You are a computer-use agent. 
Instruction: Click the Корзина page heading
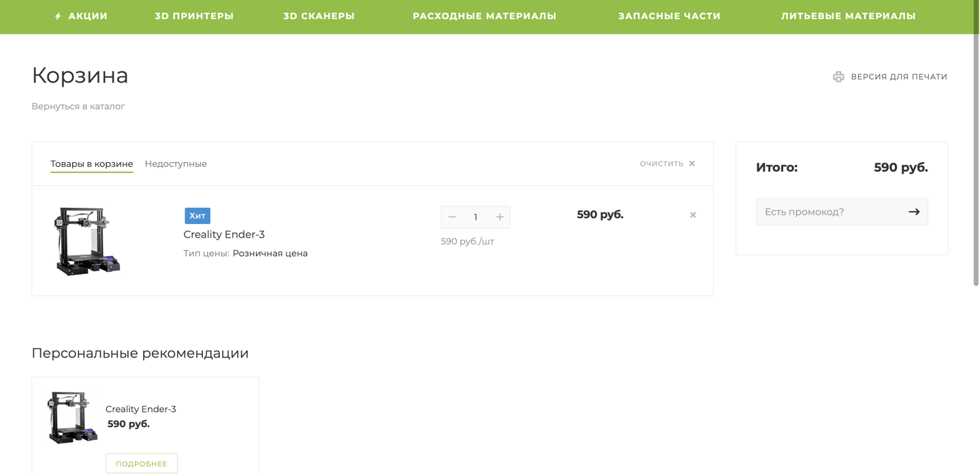click(x=80, y=75)
